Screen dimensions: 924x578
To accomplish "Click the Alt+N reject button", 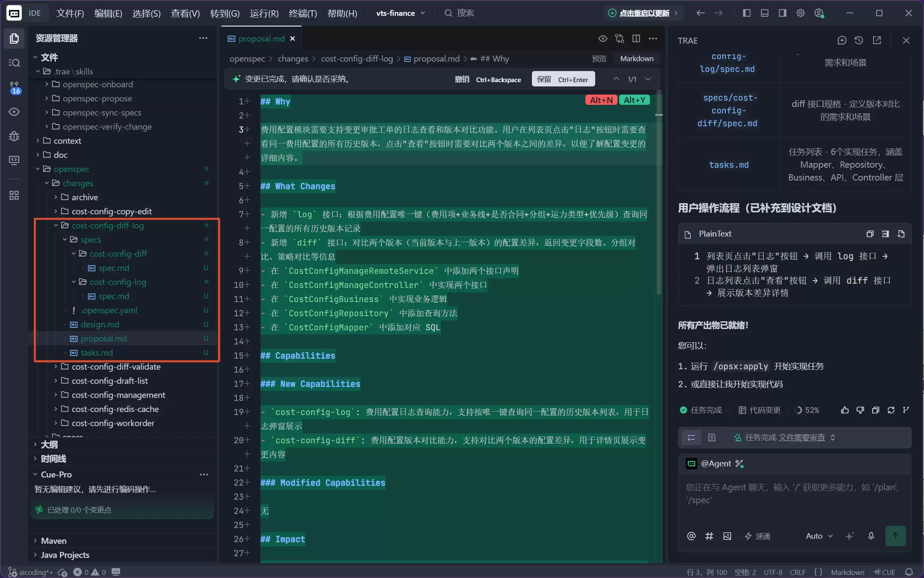I will click(601, 100).
